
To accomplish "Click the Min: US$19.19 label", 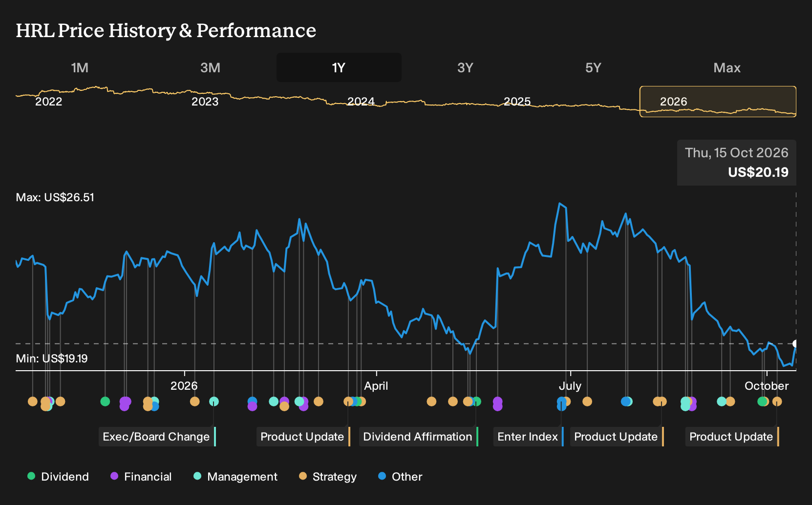I will coord(52,358).
